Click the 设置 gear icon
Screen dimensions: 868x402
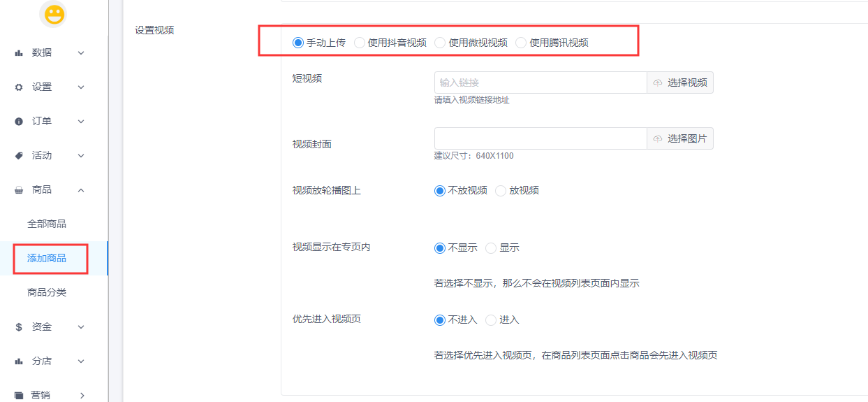19,87
